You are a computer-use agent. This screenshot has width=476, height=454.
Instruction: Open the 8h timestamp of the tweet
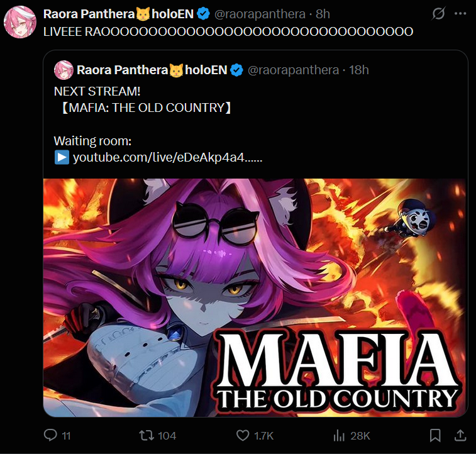point(322,13)
